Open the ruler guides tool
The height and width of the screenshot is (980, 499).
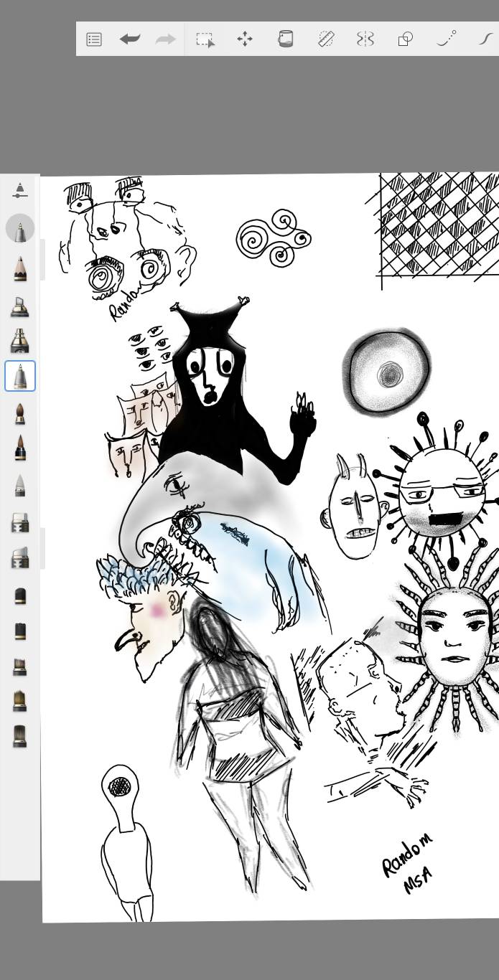pyautogui.click(x=326, y=39)
